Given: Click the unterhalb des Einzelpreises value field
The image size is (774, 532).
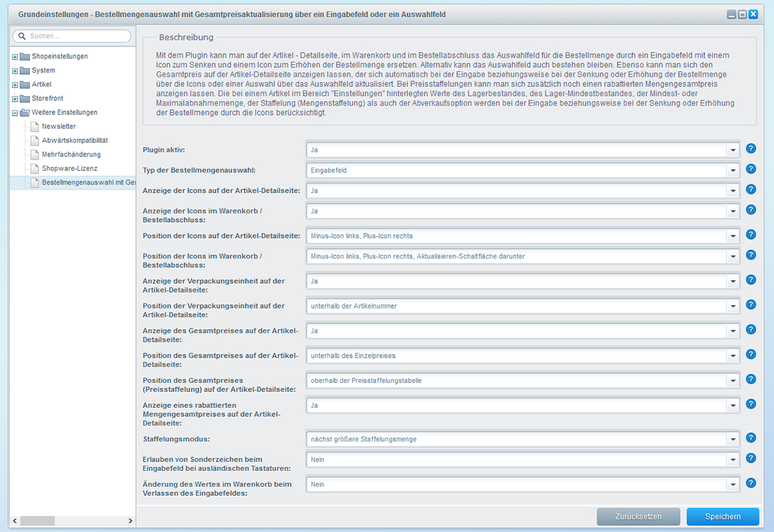Looking at the screenshot, I should tap(517, 356).
